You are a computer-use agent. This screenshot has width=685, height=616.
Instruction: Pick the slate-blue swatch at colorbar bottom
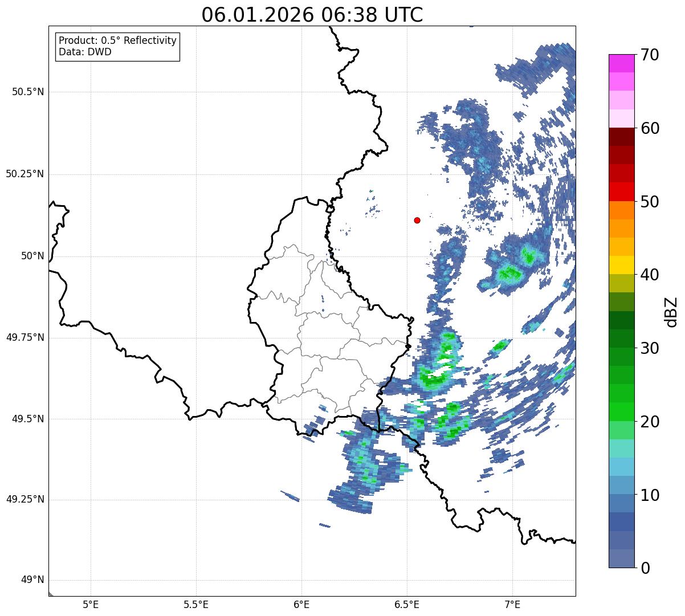pyautogui.click(x=622, y=558)
